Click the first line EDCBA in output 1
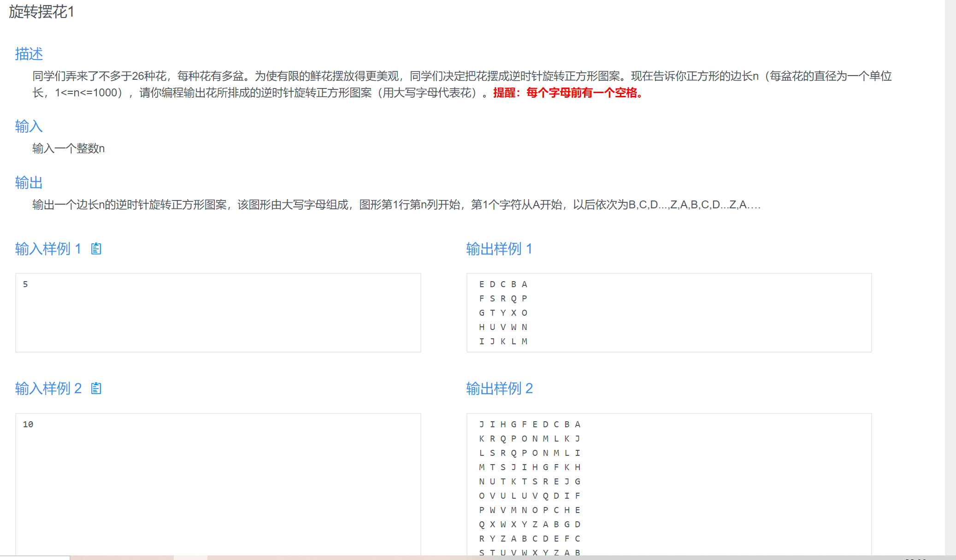 point(503,284)
